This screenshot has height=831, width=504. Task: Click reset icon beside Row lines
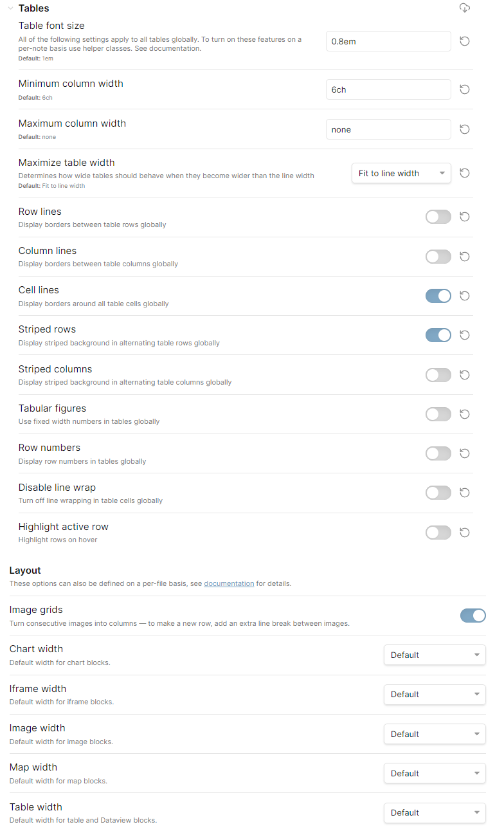[465, 217]
